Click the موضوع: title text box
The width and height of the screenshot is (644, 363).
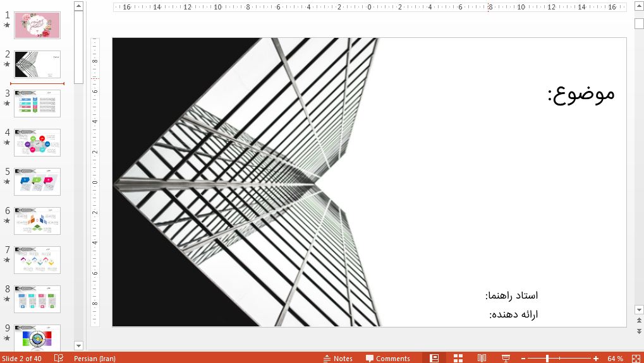click(580, 93)
